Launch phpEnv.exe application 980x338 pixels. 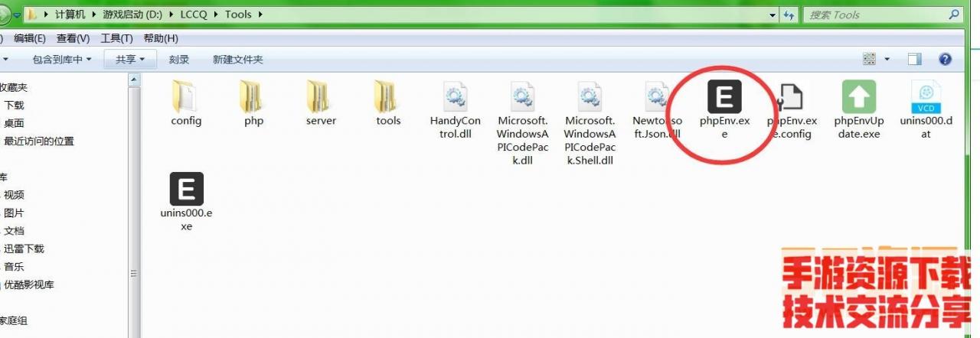pos(724,98)
